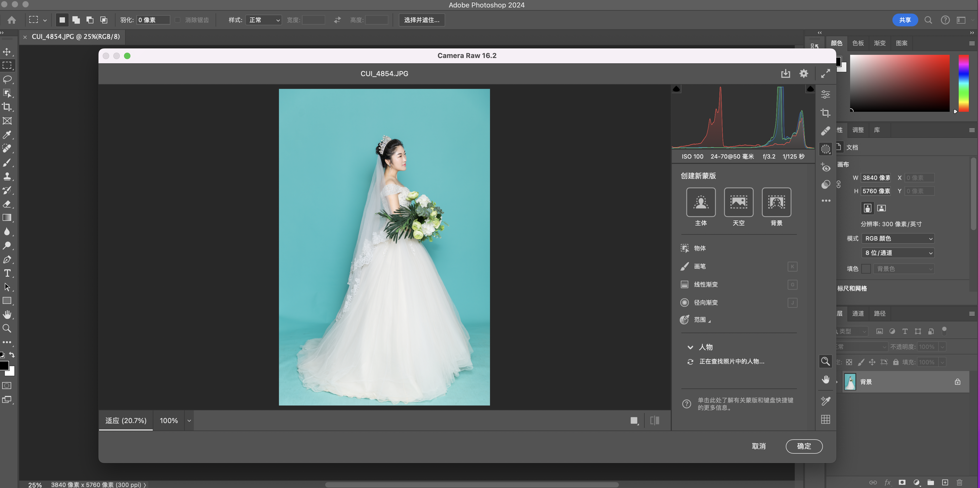Image resolution: width=980 pixels, height=488 pixels.
Task: Select the Red Eye removal tool
Action: click(825, 167)
